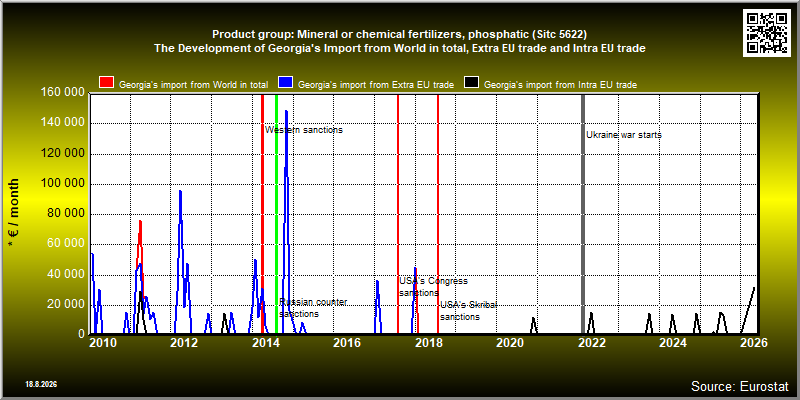The height and width of the screenshot is (400, 800).
Task: Click the QR code image
Action: click(767, 32)
